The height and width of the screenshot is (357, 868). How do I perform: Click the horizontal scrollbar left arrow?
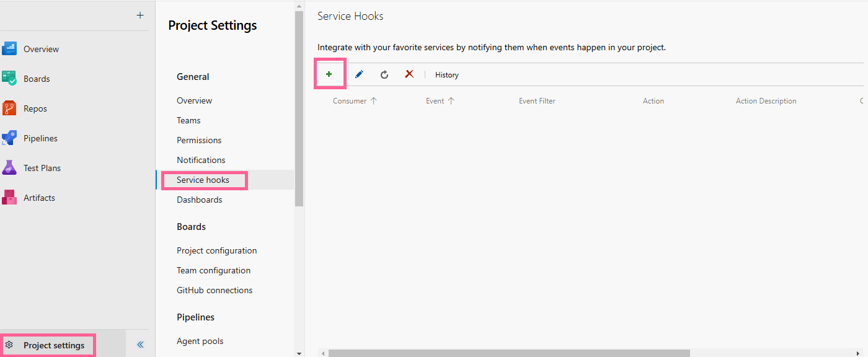point(322,353)
